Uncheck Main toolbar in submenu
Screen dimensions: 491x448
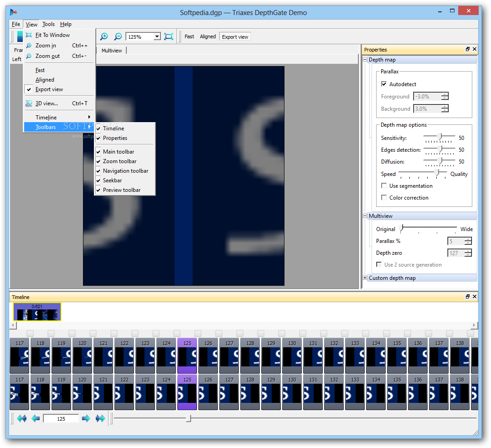click(124, 151)
